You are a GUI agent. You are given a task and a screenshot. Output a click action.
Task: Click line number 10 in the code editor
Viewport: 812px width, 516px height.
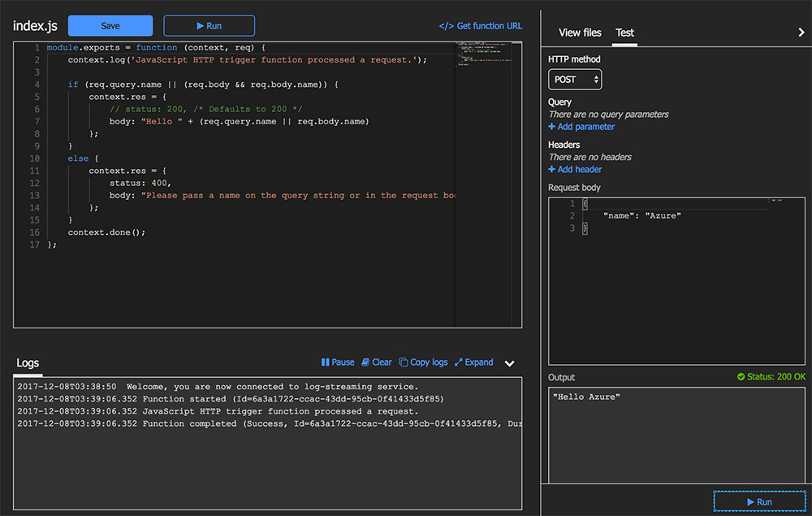(34, 158)
